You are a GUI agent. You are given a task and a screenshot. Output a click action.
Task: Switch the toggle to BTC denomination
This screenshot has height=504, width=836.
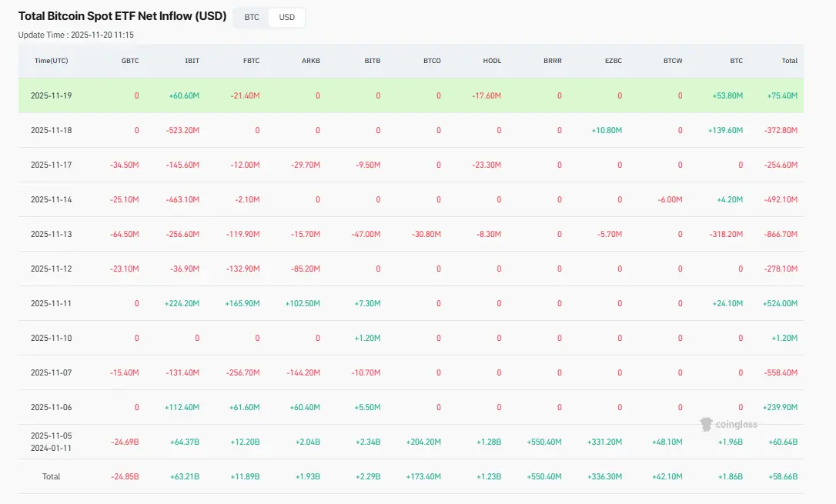click(x=252, y=17)
